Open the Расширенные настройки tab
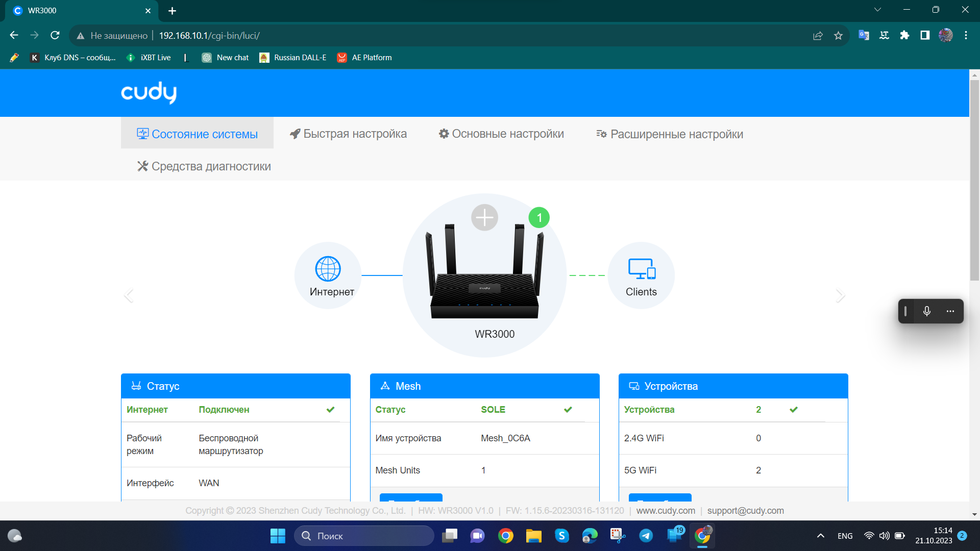Screen dimensions: 980x551 [670, 134]
